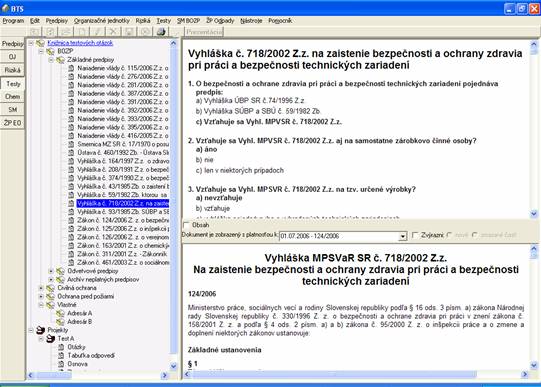Select the 'zmazané časti' radio button

(x=475, y=235)
